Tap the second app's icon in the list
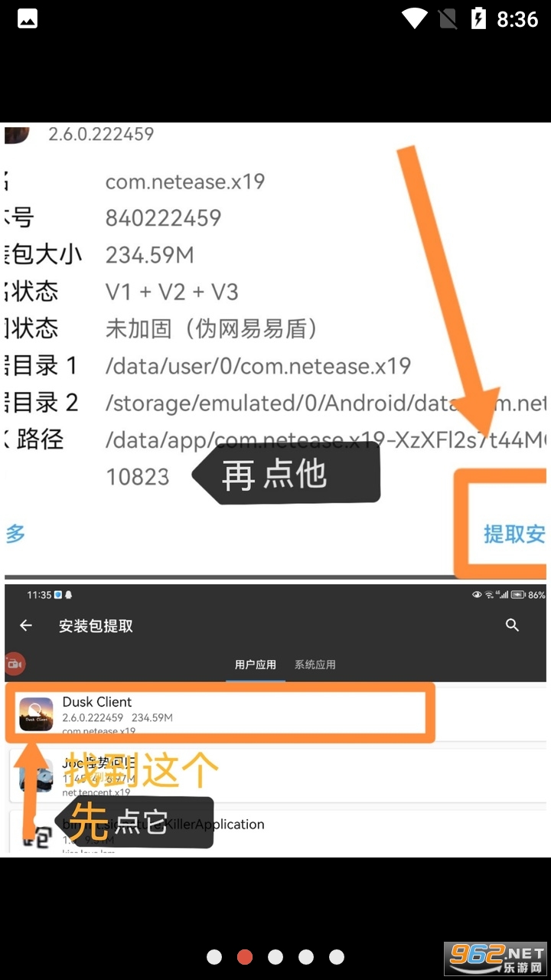The image size is (551, 980). (x=36, y=775)
